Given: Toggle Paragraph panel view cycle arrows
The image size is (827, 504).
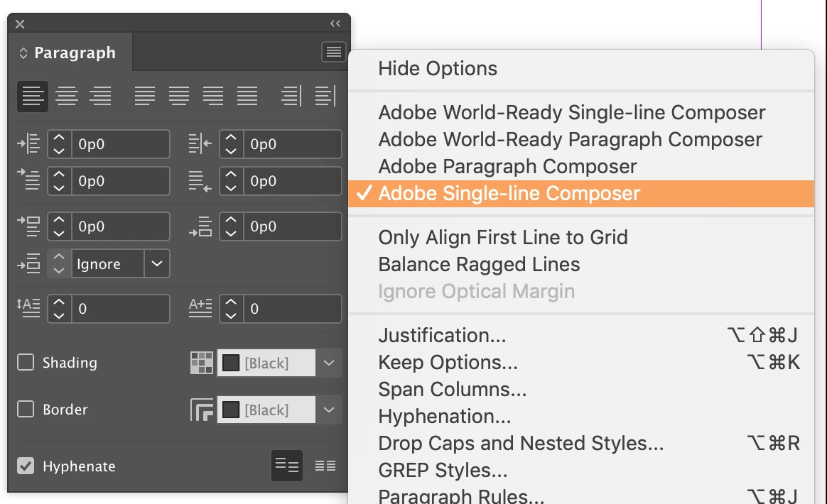Looking at the screenshot, I should (x=23, y=53).
